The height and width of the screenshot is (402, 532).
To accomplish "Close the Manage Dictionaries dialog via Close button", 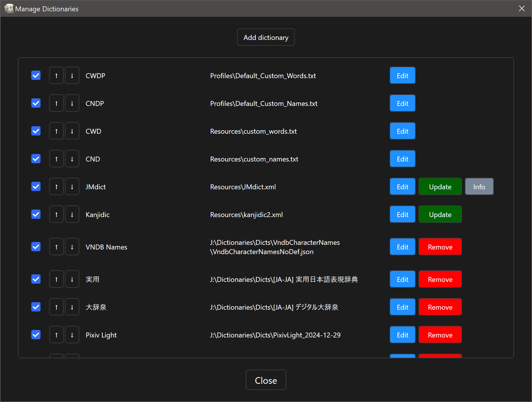I will pos(266,380).
